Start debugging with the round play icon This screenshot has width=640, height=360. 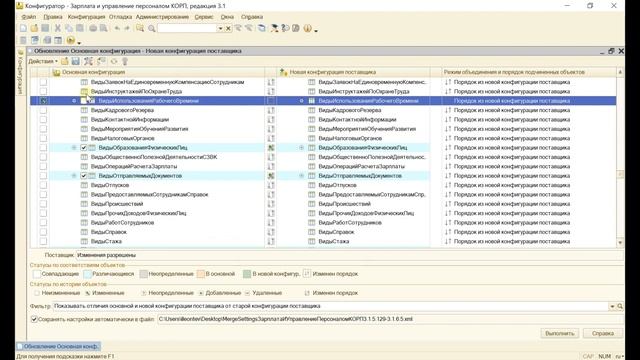(x=71, y=40)
